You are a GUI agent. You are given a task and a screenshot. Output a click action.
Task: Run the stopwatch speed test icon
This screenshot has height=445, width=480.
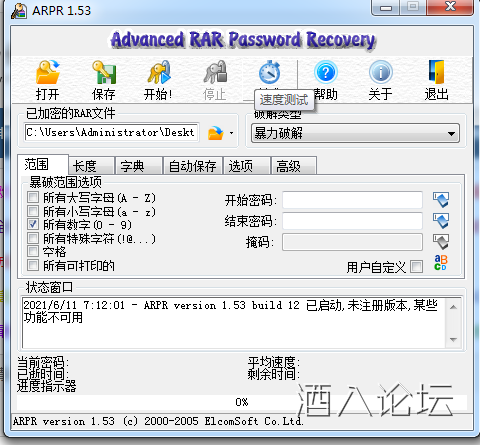(x=270, y=72)
